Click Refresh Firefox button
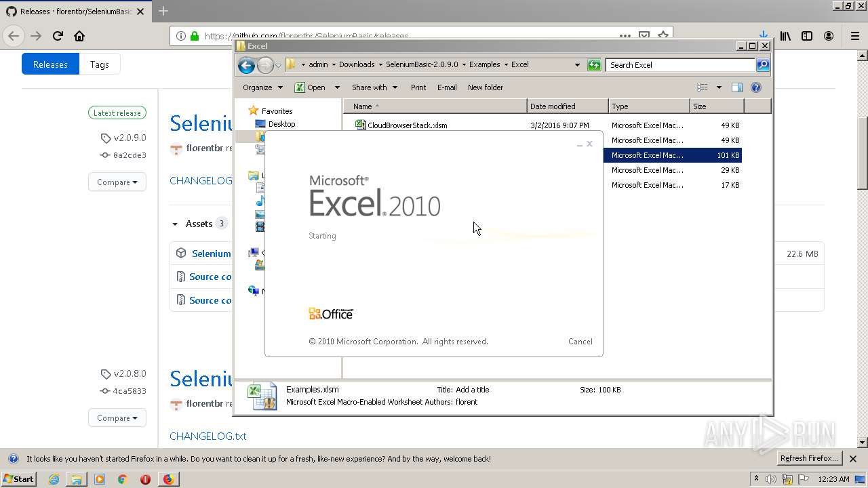Image resolution: width=868 pixels, height=488 pixels. pos(810,459)
